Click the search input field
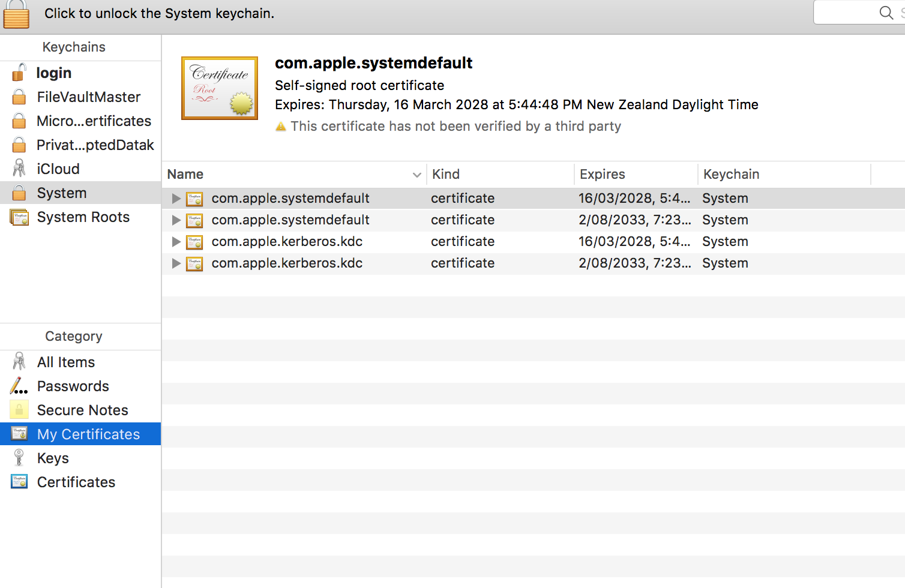 (x=846, y=13)
